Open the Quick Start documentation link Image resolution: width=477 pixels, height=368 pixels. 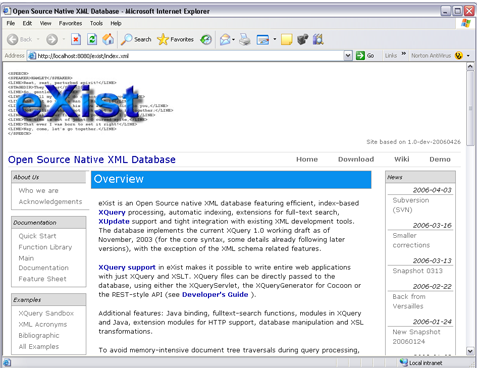point(37,236)
